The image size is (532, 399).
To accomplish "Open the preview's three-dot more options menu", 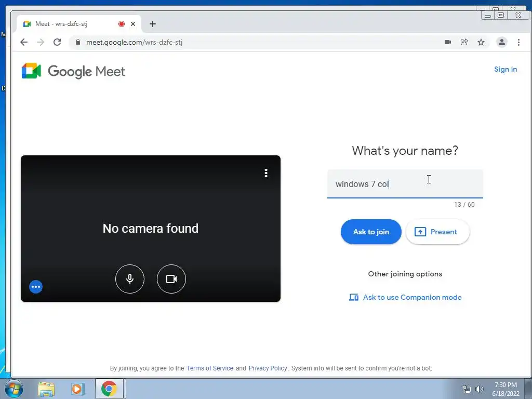I will [266, 173].
